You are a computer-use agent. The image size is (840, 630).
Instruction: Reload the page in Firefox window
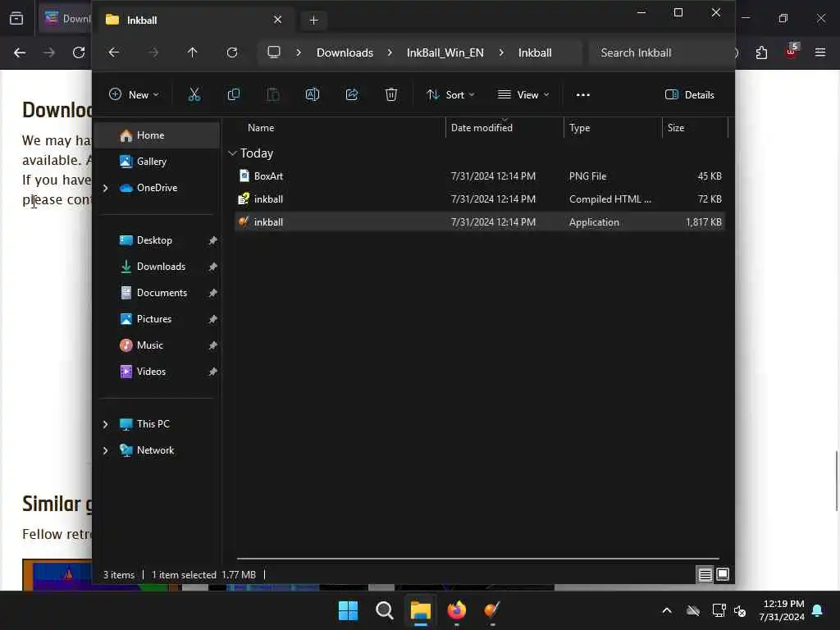click(x=79, y=52)
